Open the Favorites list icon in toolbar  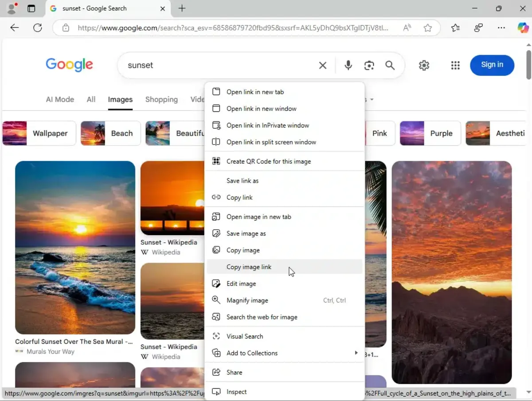[x=455, y=28]
